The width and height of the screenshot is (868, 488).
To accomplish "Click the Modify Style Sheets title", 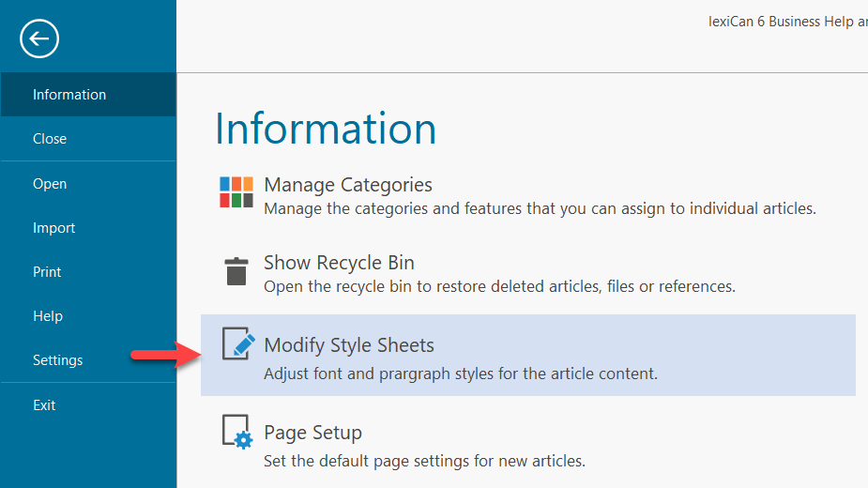I will pyautogui.click(x=349, y=345).
